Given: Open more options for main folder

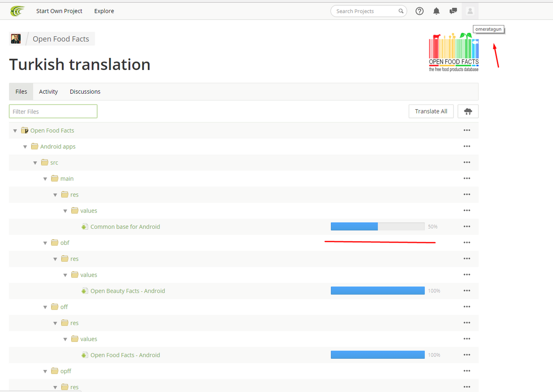Looking at the screenshot, I should [x=467, y=178].
